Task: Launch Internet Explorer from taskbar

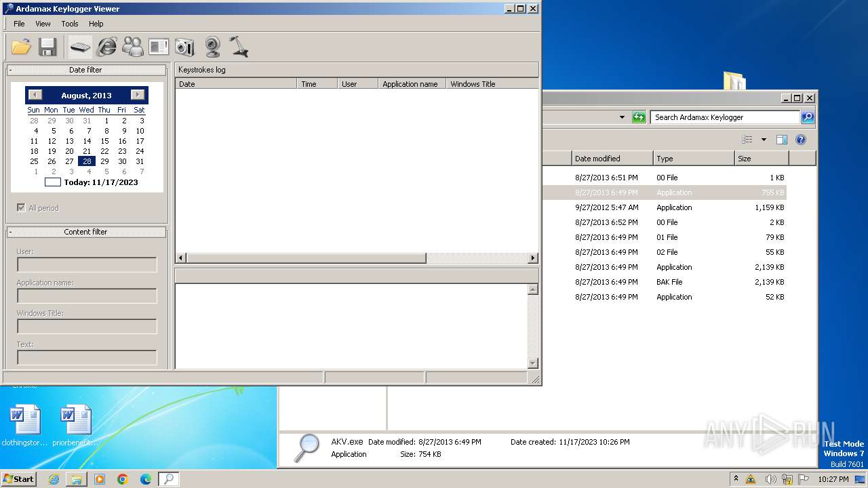Action: (x=54, y=479)
